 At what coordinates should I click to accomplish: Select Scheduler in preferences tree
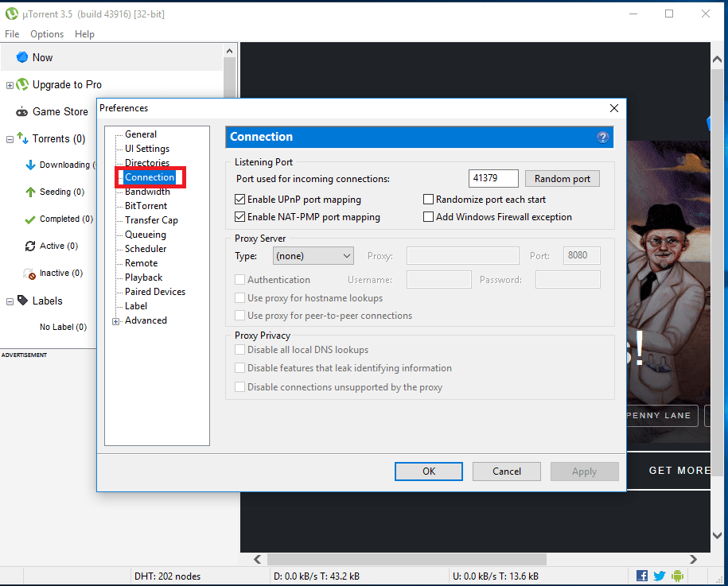146,249
